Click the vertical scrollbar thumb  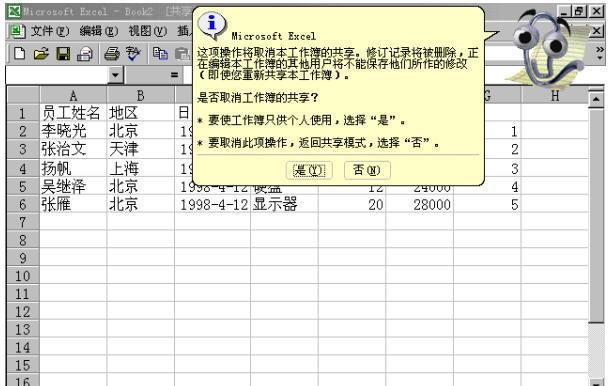pyautogui.click(x=596, y=216)
